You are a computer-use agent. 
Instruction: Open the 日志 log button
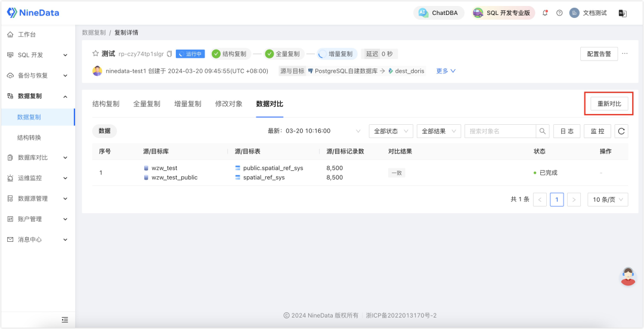pyautogui.click(x=567, y=131)
